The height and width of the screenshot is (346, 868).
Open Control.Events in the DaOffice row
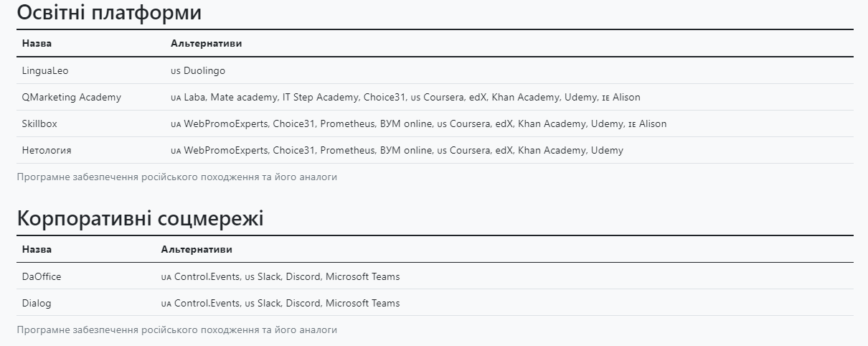[207, 276]
